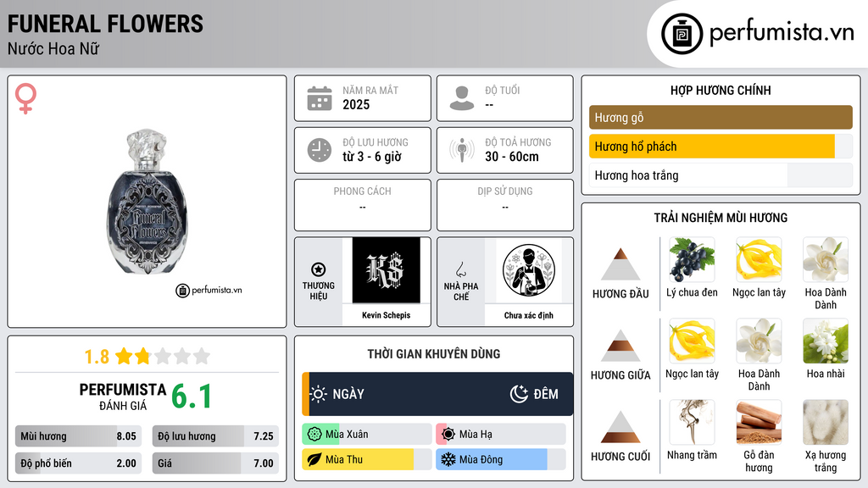Screen dimensions: 868x488
Task: Click the pink female gender symbol
Action: pyautogui.click(x=25, y=98)
